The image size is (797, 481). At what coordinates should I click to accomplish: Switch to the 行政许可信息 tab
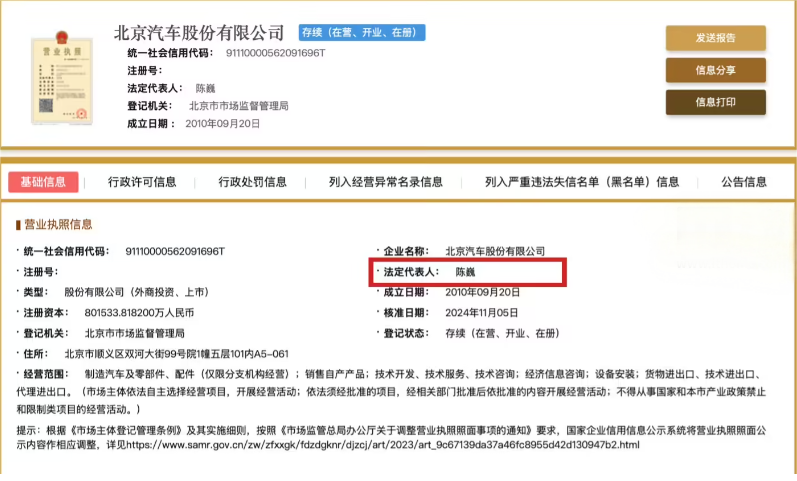click(142, 182)
